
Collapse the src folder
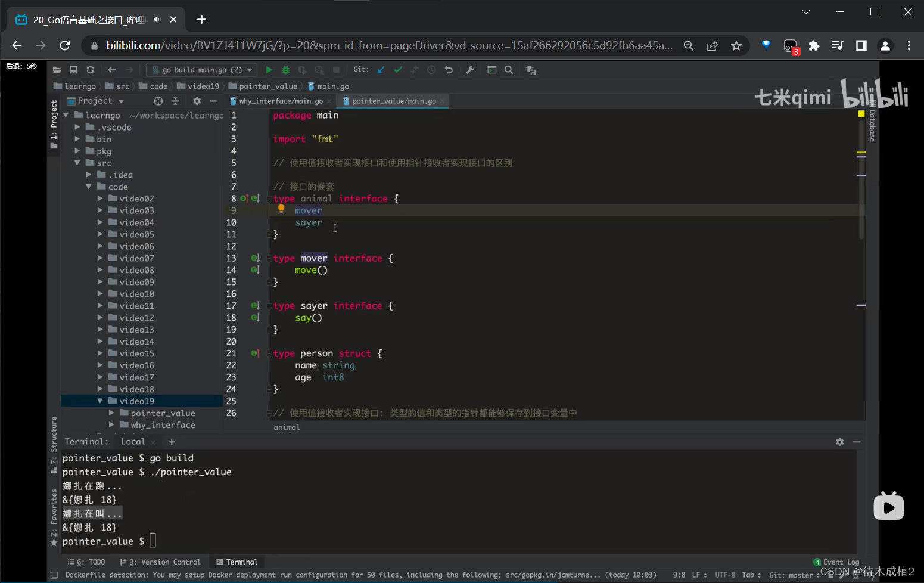click(77, 163)
